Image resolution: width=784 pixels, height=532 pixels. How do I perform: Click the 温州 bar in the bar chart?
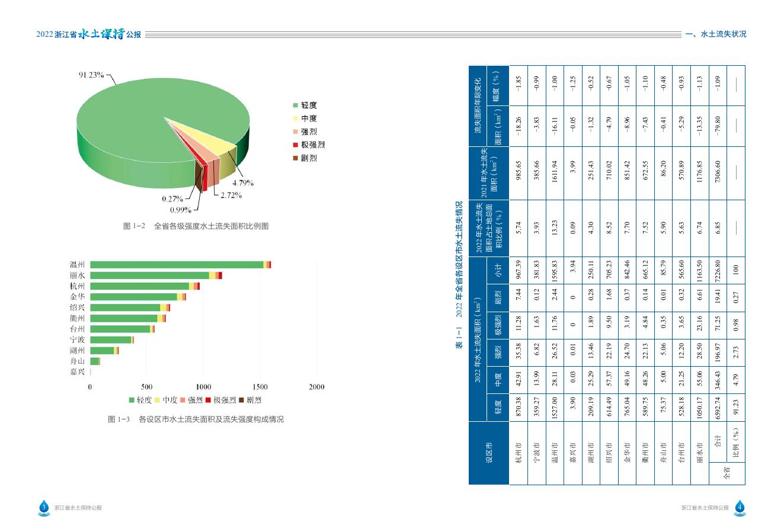tap(180, 264)
